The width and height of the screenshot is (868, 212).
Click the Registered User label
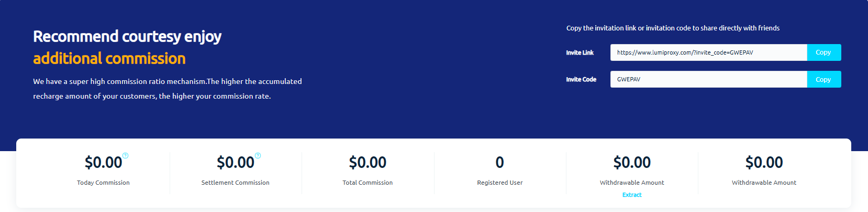tap(500, 183)
